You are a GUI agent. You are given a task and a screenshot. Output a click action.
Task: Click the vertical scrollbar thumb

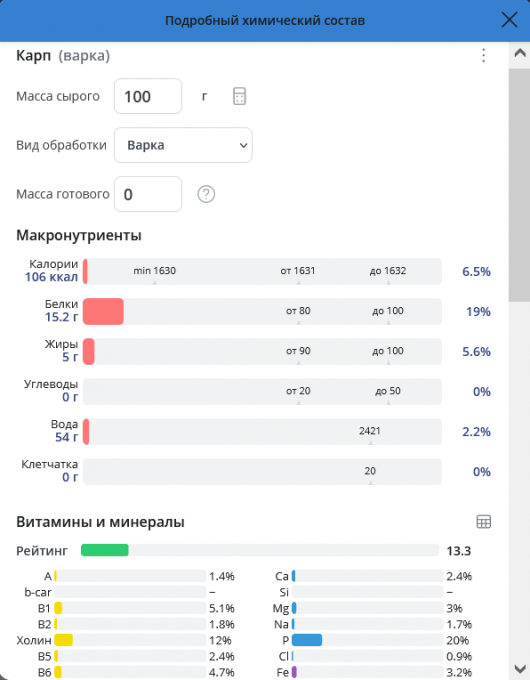[x=520, y=184]
